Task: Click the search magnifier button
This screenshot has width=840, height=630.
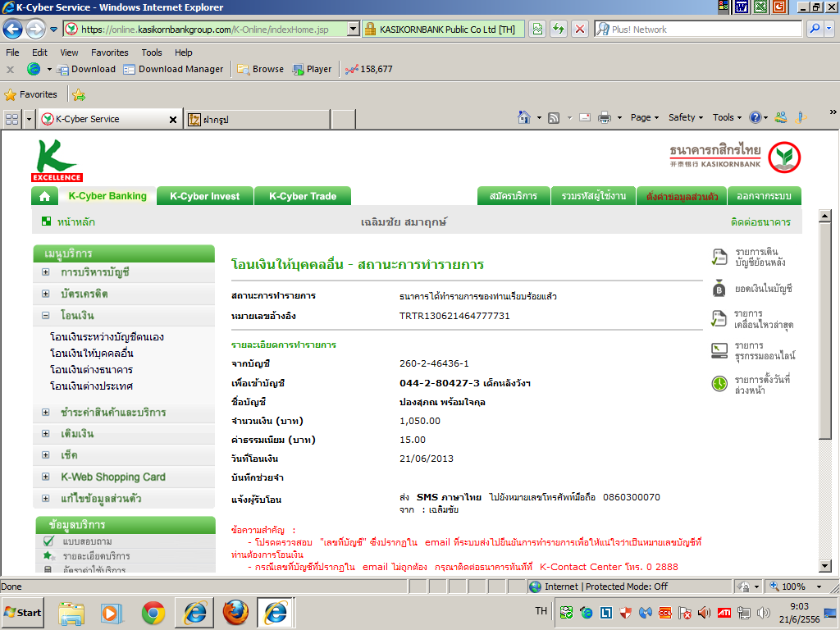Action: pyautogui.click(x=815, y=29)
